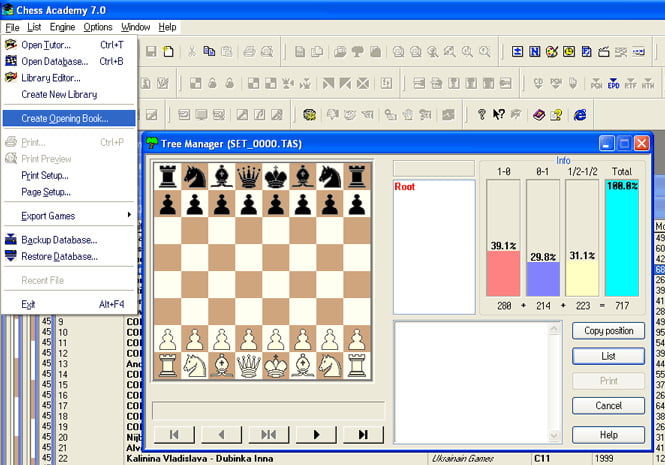The height and width of the screenshot is (465, 665).
Task: Click the Open Tutor menu item icon
Action: point(11,45)
